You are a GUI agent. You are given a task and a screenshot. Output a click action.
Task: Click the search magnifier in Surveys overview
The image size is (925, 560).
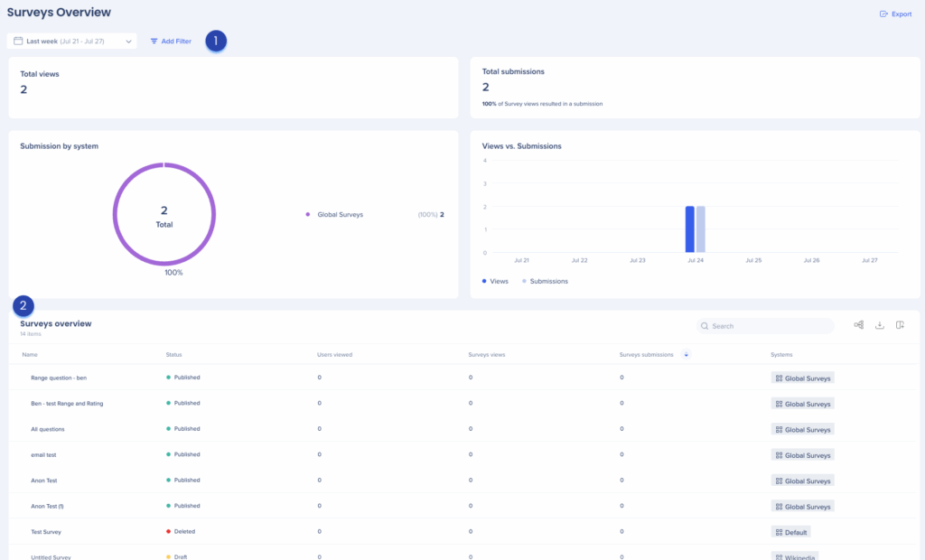pos(705,325)
